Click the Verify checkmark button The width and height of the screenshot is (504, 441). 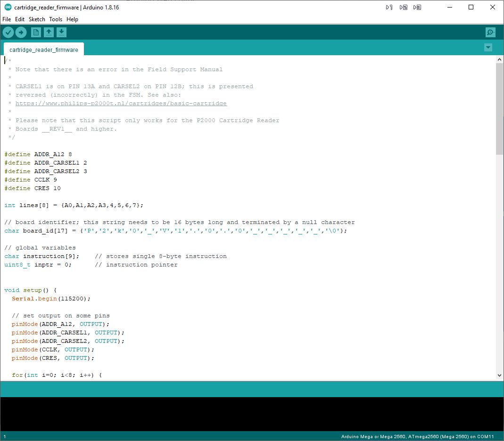click(8, 32)
